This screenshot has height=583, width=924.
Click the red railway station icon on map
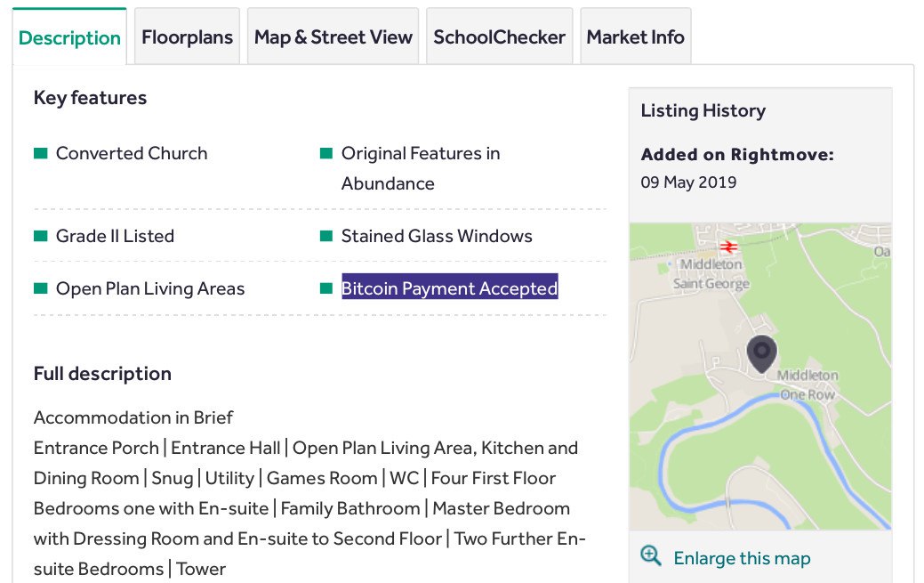729,246
